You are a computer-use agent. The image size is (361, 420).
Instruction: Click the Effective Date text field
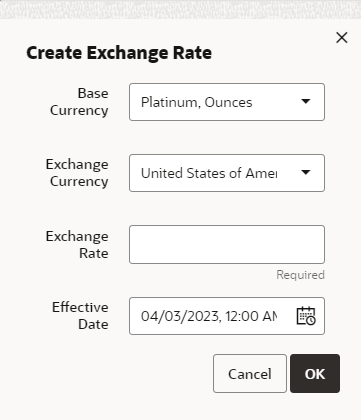(x=227, y=316)
